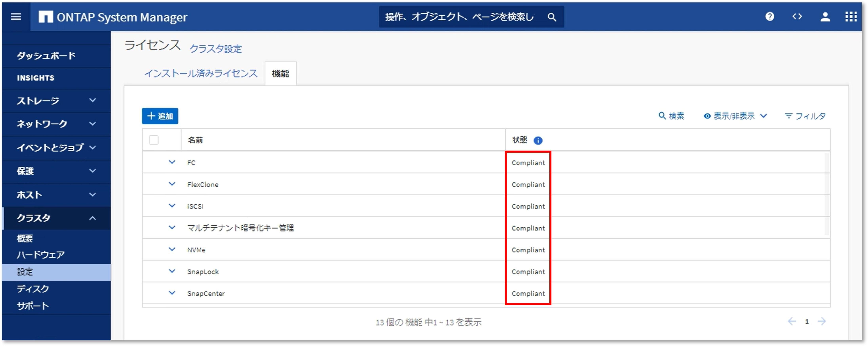The image size is (868, 346).
Task: Go to the previous page arrow
Action: click(x=792, y=321)
